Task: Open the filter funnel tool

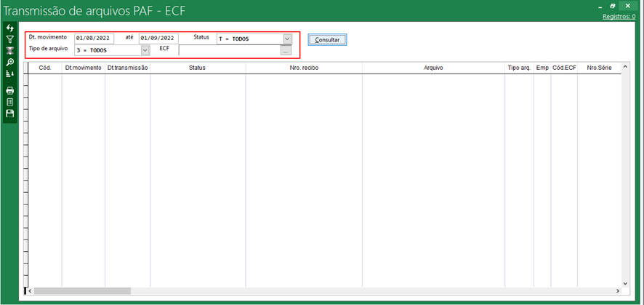Action: [x=10, y=39]
